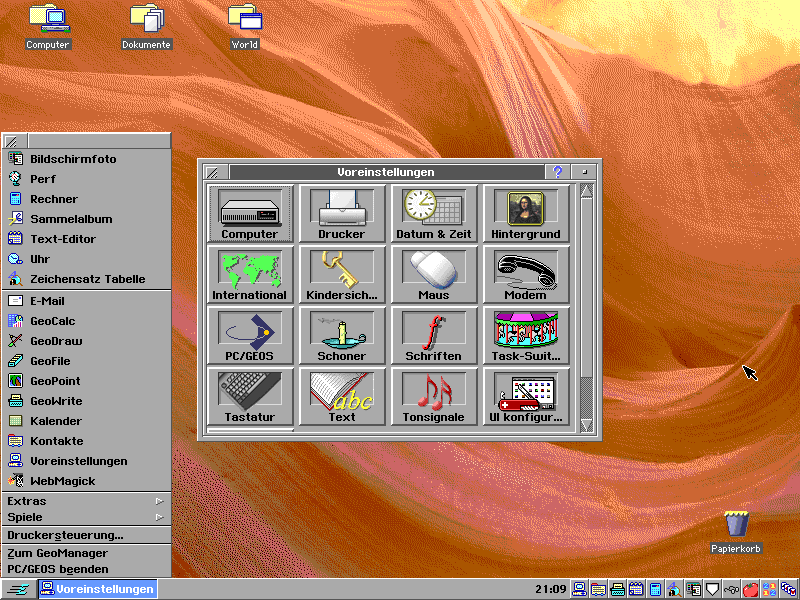Launch GeoDraw from the menu
Viewport: 800px width, 600px height.
point(86,341)
